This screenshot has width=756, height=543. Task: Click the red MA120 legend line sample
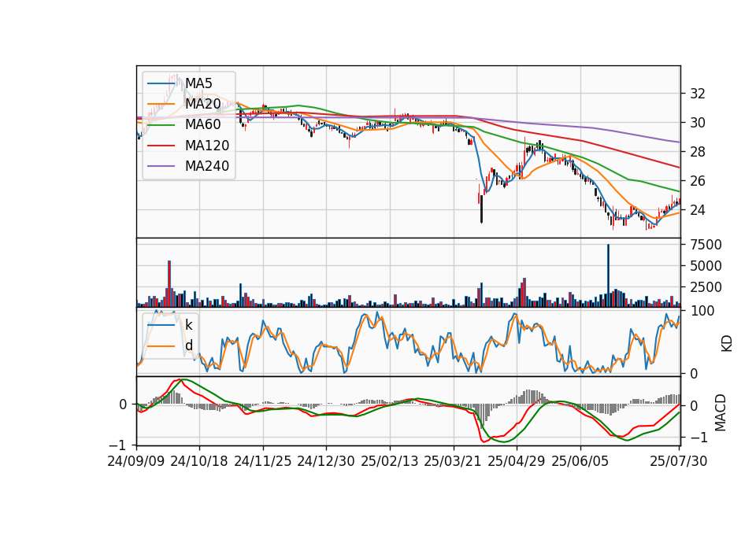click(161, 146)
